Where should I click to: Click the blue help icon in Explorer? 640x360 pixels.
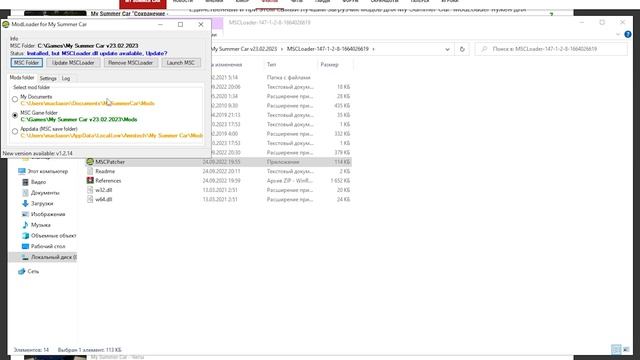[628, 34]
